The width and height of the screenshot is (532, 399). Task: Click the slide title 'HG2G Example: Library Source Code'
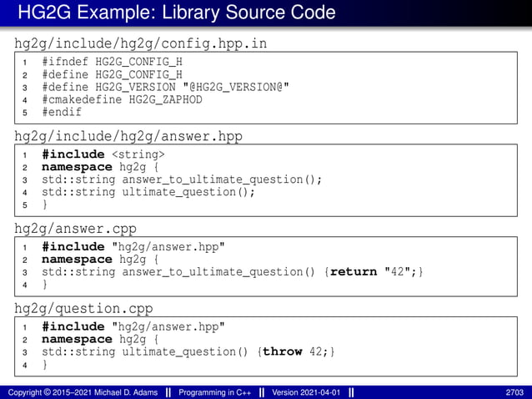177,13
